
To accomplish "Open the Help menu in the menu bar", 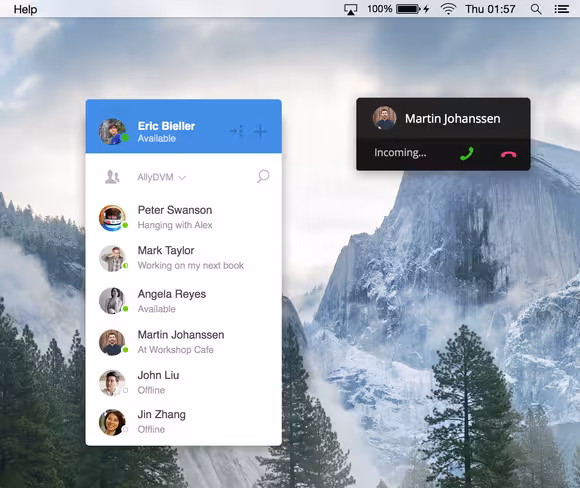I will (25, 9).
